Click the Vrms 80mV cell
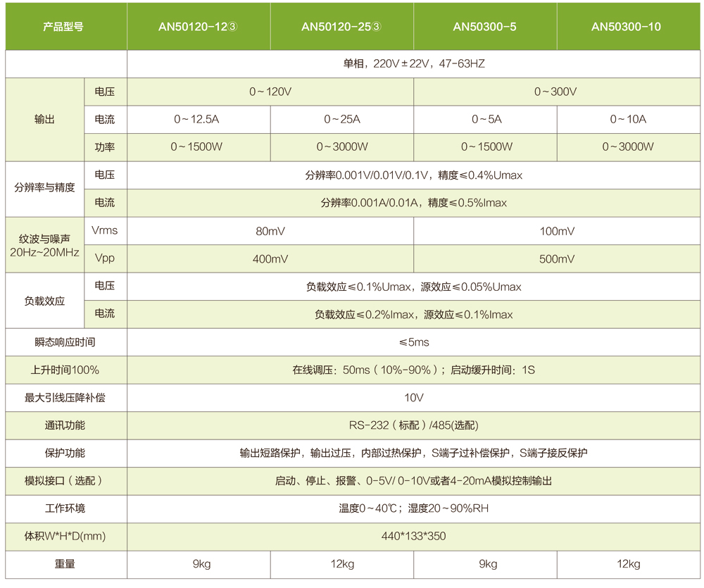 click(x=269, y=230)
